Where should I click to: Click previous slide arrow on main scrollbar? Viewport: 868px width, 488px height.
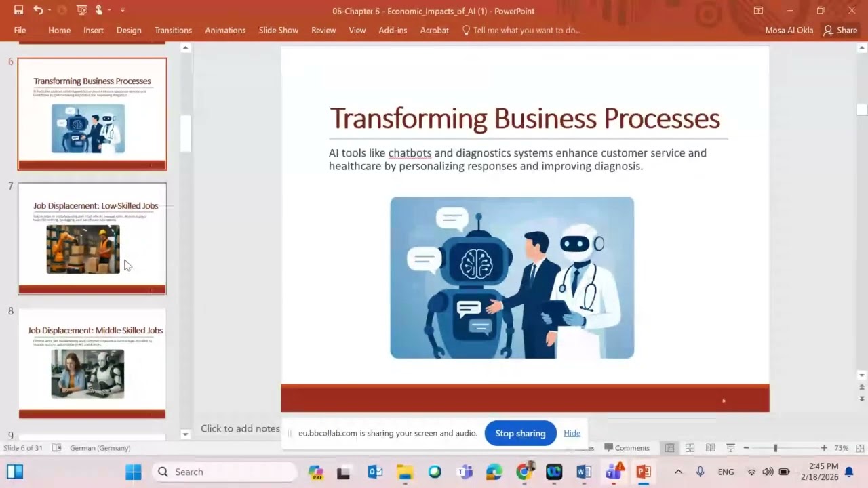coord(862,388)
